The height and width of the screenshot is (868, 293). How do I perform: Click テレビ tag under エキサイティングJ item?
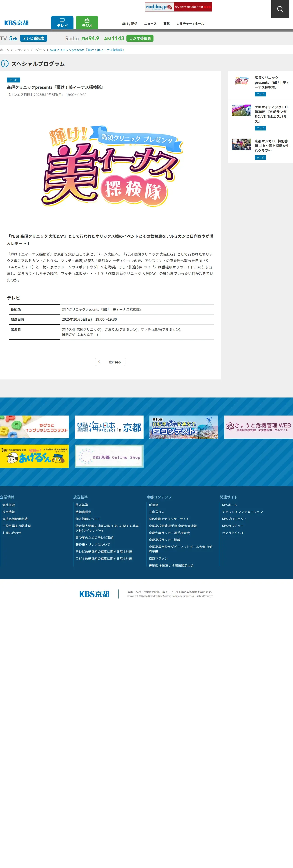pyautogui.click(x=260, y=128)
